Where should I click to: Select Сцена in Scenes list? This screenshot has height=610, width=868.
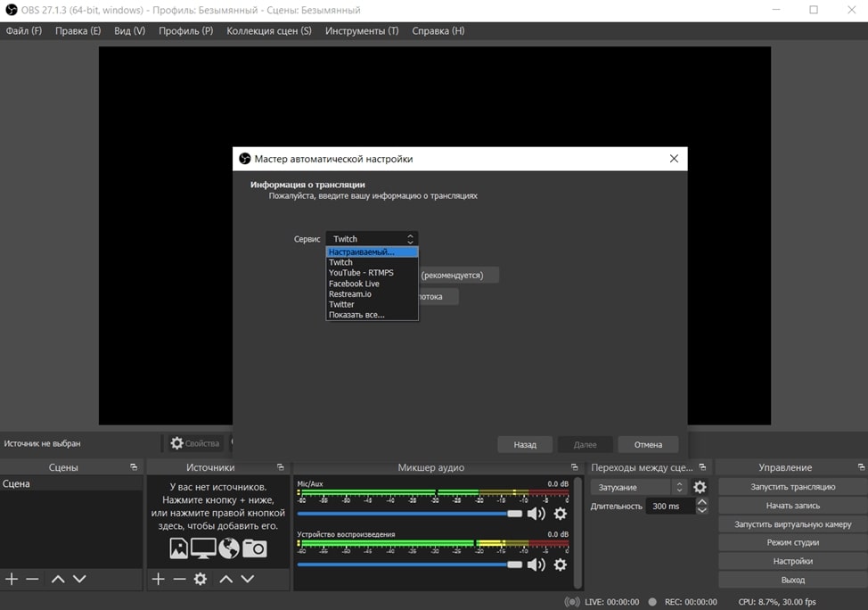click(x=71, y=483)
